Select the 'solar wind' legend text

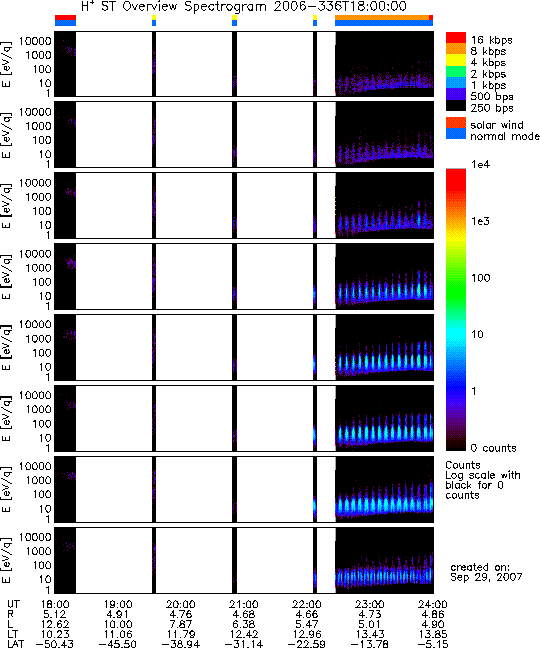coord(497,125)
